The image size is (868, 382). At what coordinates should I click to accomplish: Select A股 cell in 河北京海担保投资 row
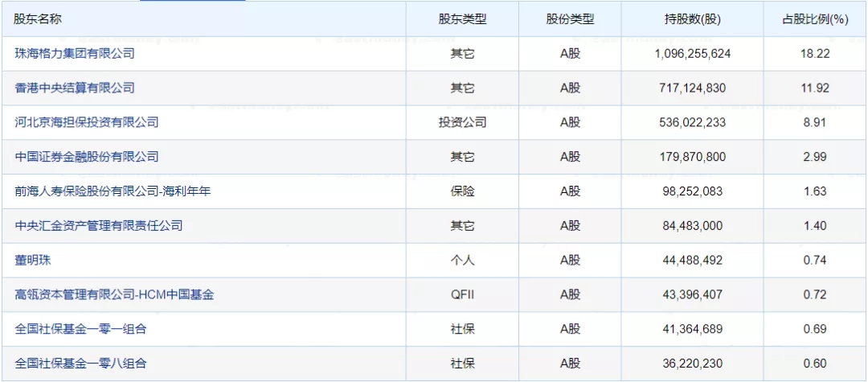[570, 122]
